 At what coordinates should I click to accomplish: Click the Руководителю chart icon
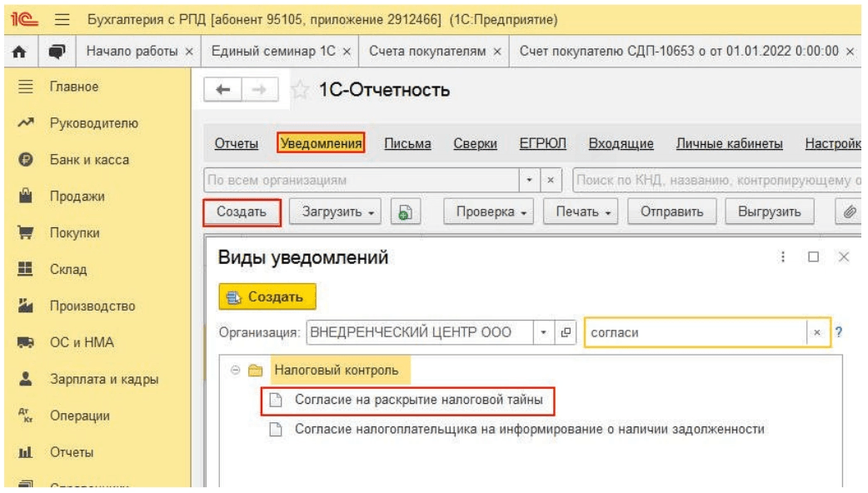(26, 123)
